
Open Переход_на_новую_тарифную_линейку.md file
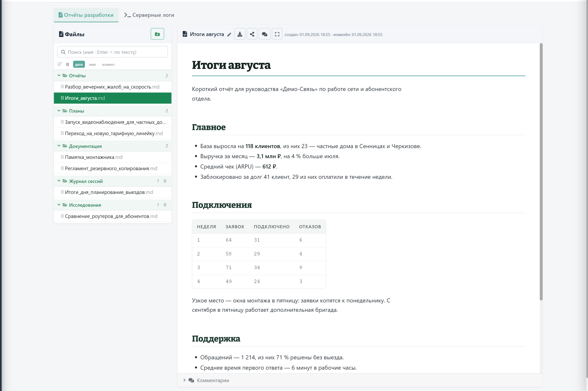113,133
